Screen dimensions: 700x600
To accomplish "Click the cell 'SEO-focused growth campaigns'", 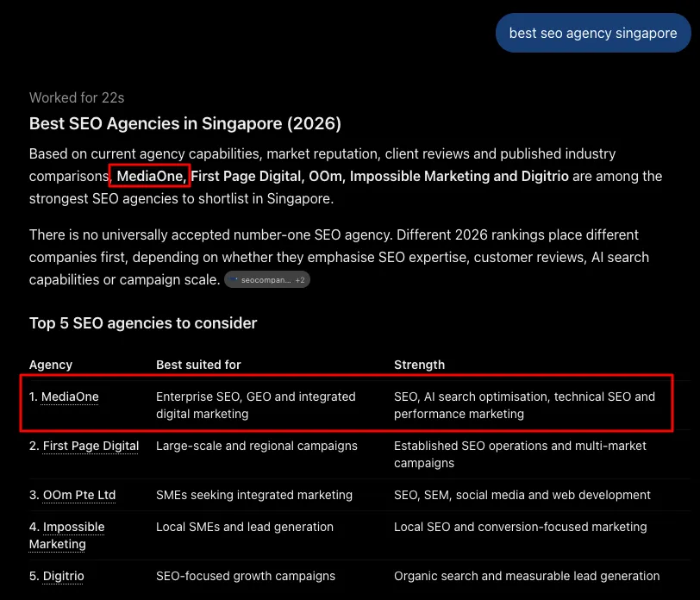I will 246,576.
